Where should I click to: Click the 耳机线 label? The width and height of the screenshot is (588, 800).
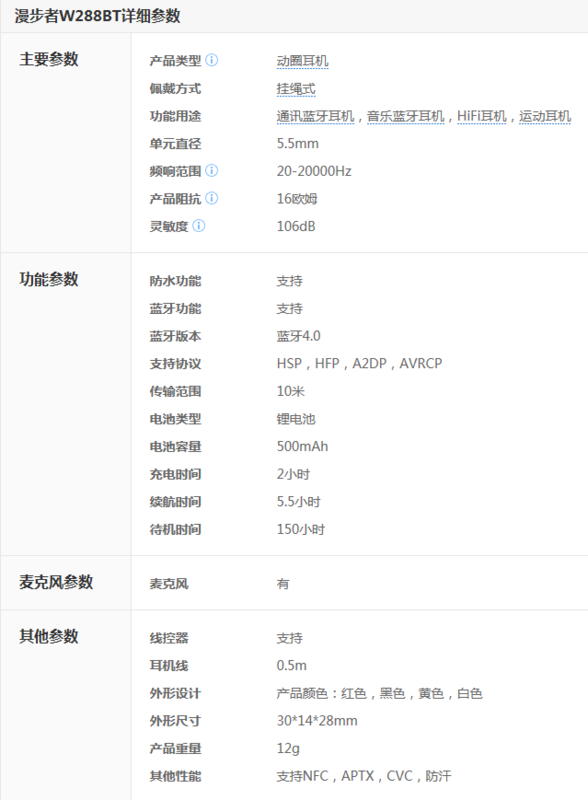tap(169, 665)
